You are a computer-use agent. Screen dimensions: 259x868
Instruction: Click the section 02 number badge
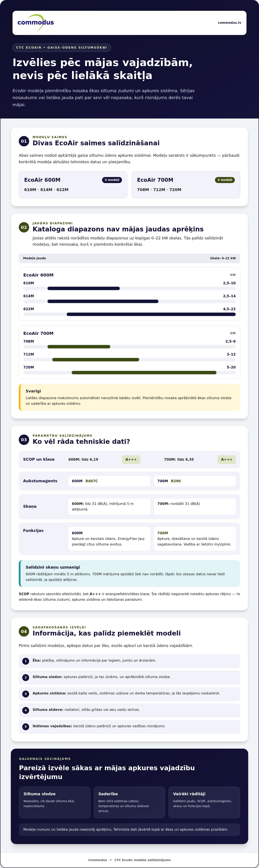[x=24, y=228]
